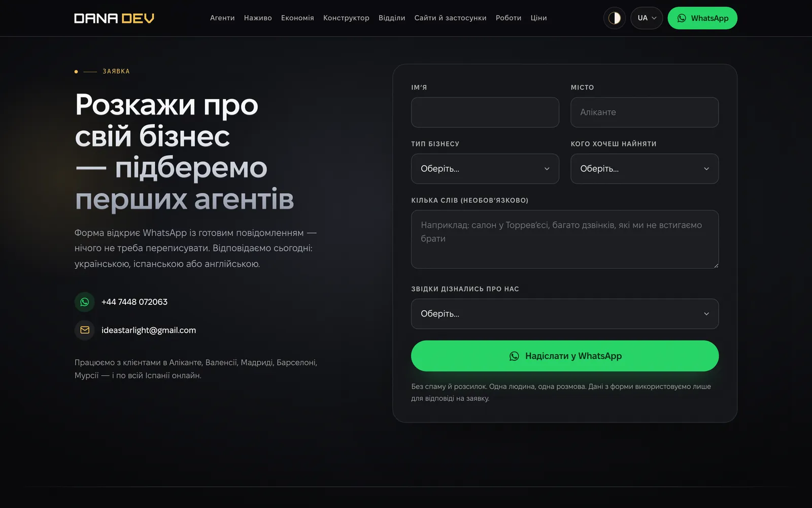This screenshot has height=508, width=812.
Task: Click the textarea resize handle corner
Action: [716, 265]
